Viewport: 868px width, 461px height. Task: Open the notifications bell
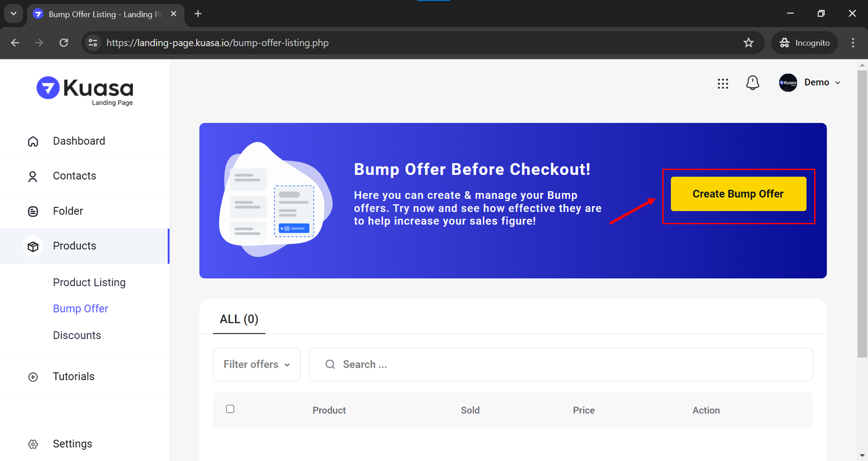pyautogui.click(x=753, y=82)
